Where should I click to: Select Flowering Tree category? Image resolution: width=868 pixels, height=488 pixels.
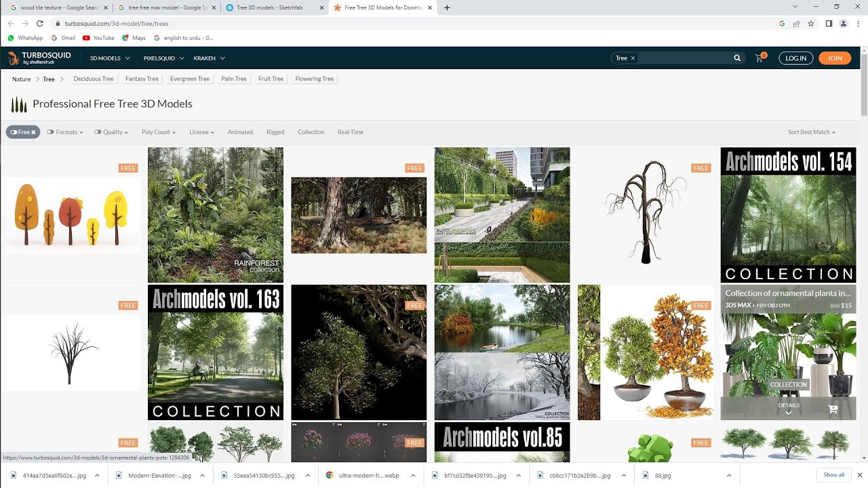(x=315, y=79)
